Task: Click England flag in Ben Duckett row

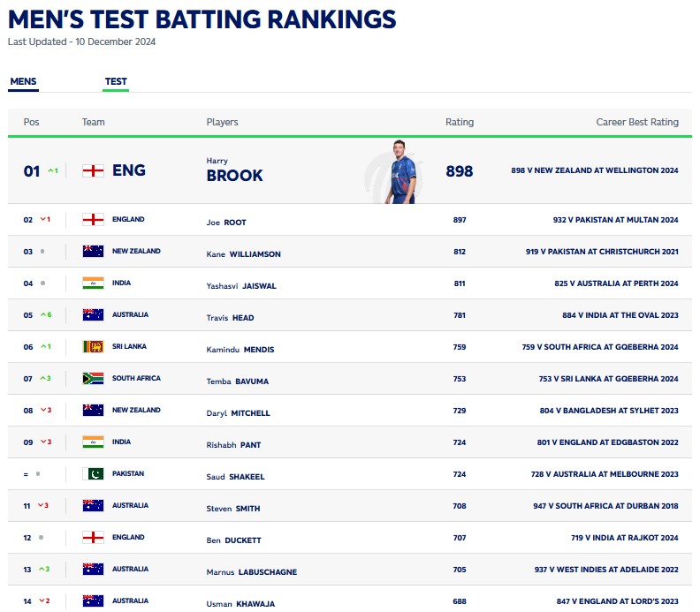Action: point(93,538)
